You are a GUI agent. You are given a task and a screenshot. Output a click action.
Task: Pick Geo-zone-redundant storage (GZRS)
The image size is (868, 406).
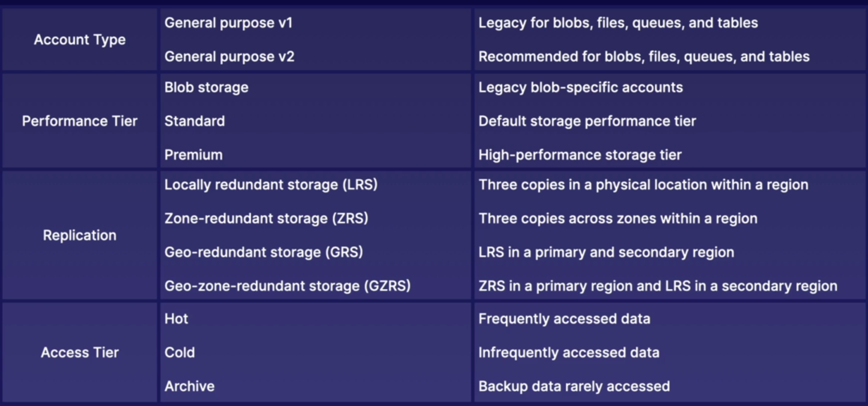287,286
